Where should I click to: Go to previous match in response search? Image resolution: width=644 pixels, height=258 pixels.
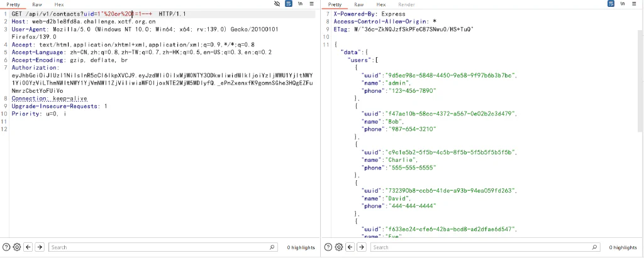(x=350, y=247)
